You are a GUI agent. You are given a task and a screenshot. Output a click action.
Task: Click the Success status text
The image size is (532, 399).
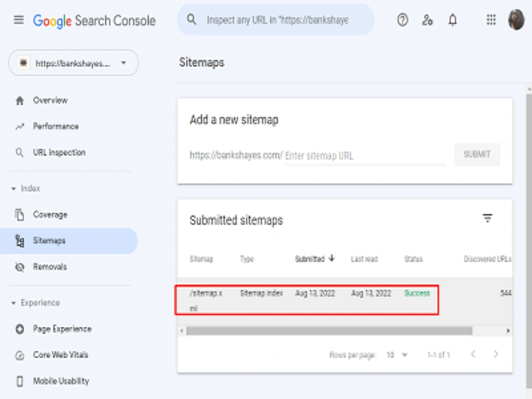click(x=417, y=293)
